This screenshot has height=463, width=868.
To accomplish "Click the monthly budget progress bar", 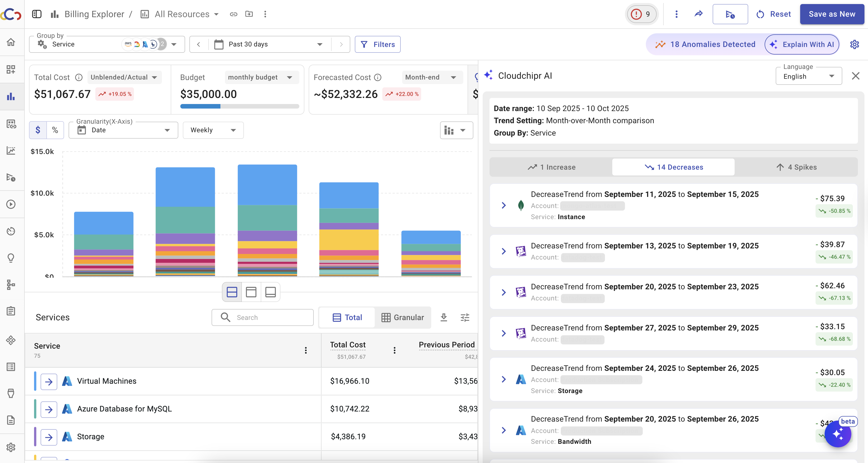I will coord(240,107).
